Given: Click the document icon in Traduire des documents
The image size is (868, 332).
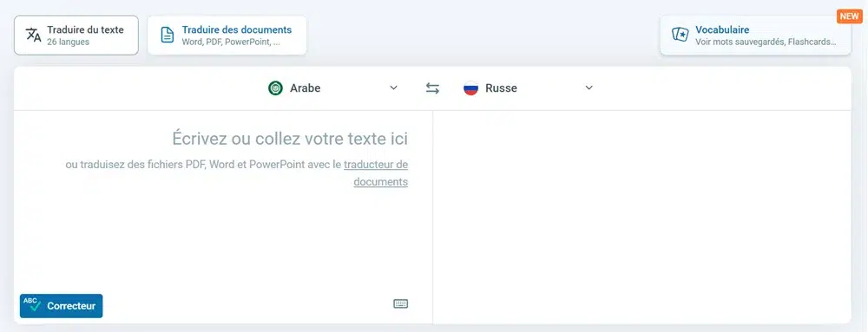Looking at the screenshot, I should click(168, 35).
